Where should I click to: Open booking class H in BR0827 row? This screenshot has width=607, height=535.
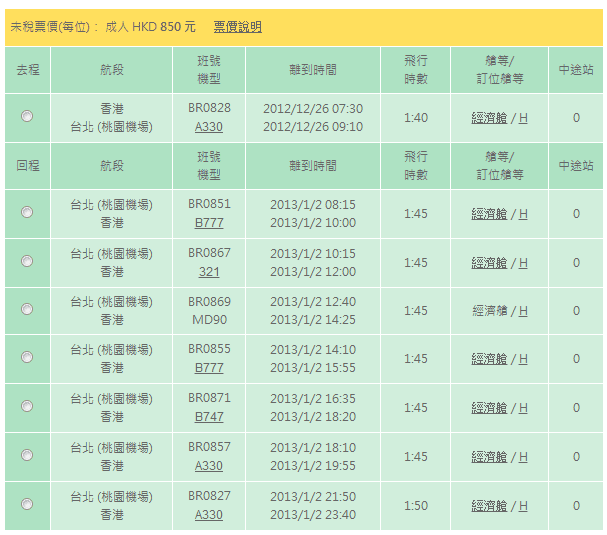click(x=523, y=506)
